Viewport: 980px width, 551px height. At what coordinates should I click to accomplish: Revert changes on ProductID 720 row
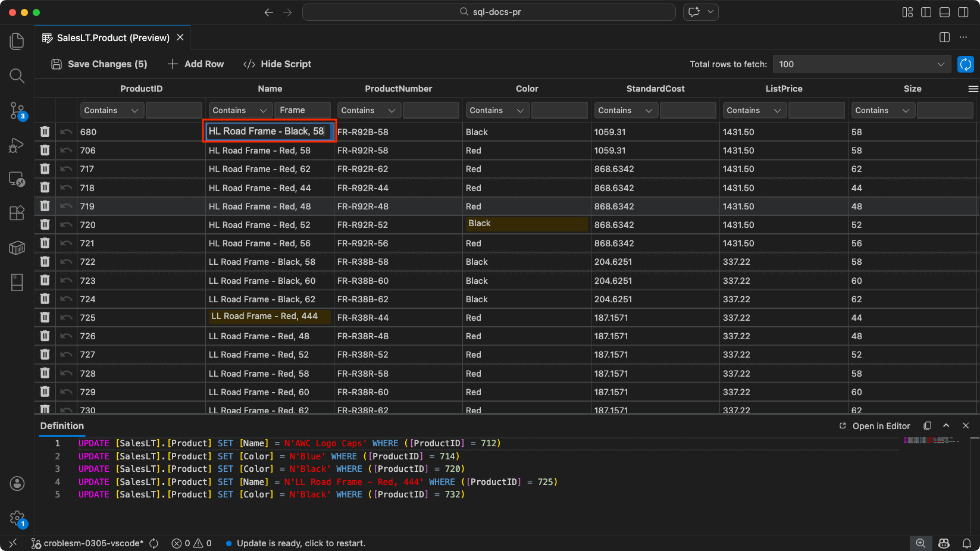66,225
